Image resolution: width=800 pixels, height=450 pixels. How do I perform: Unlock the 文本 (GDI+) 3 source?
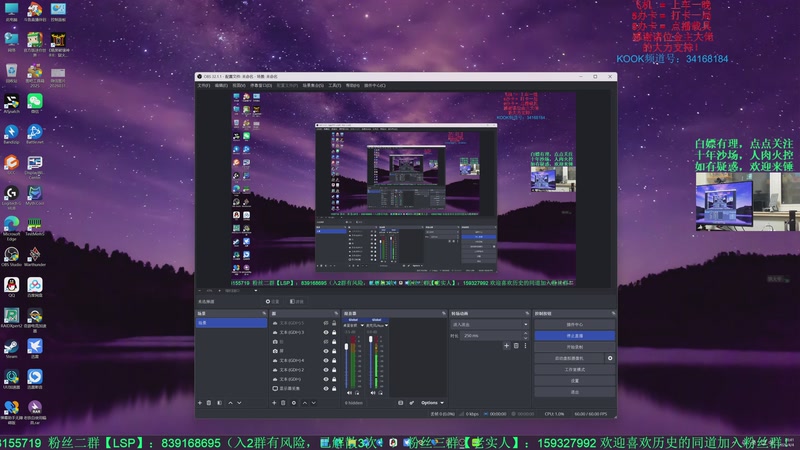pos(334,332)
